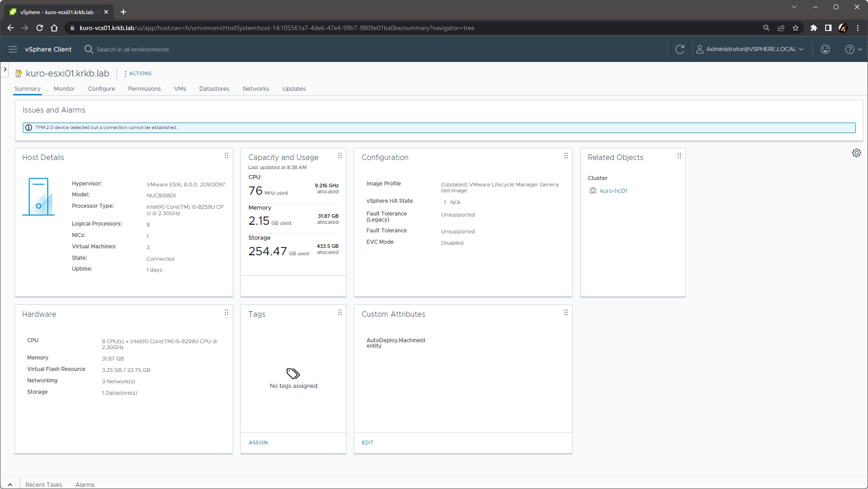868x489 pixels.
Task: Switch to the Datastores tab
Action: 214,89
